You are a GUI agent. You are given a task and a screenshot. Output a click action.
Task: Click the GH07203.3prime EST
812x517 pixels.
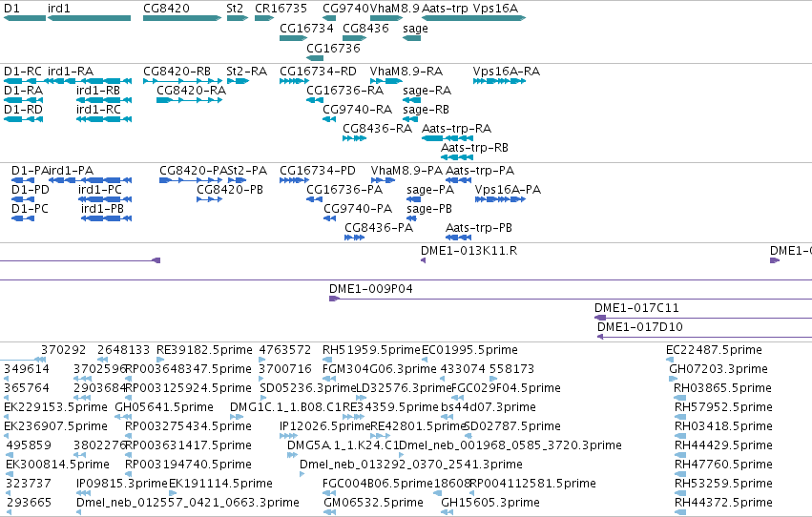[674, 379]
